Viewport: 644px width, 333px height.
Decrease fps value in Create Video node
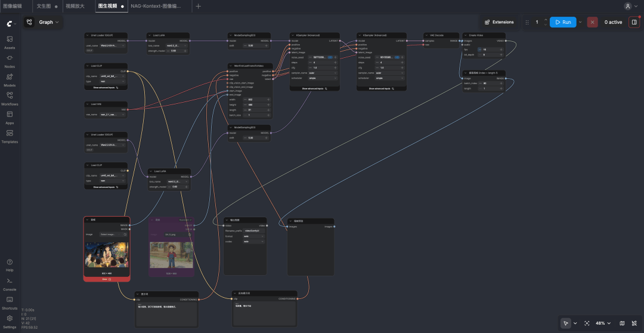[479, 50]
